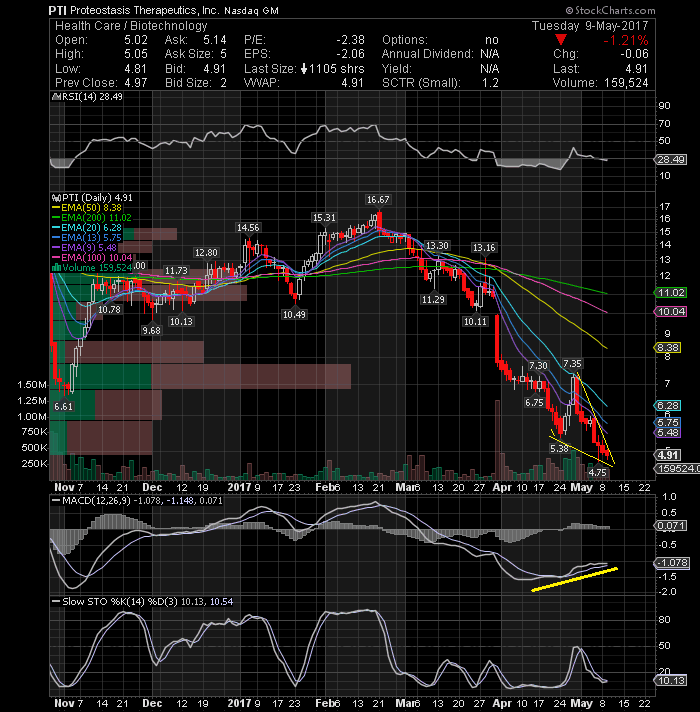Click the 1105 shrs last size
Viewport: 700px width, 712px height.
click(x=337, y=69)
